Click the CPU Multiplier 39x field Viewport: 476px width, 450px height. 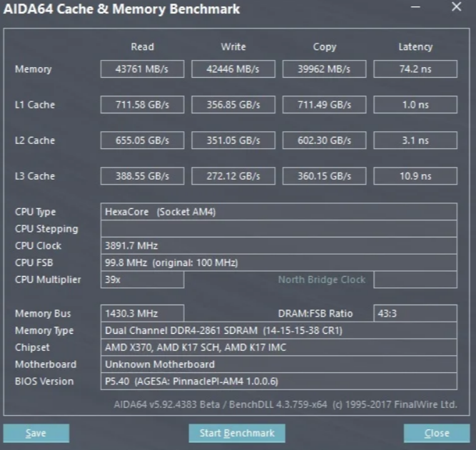[x=142, y=280]
